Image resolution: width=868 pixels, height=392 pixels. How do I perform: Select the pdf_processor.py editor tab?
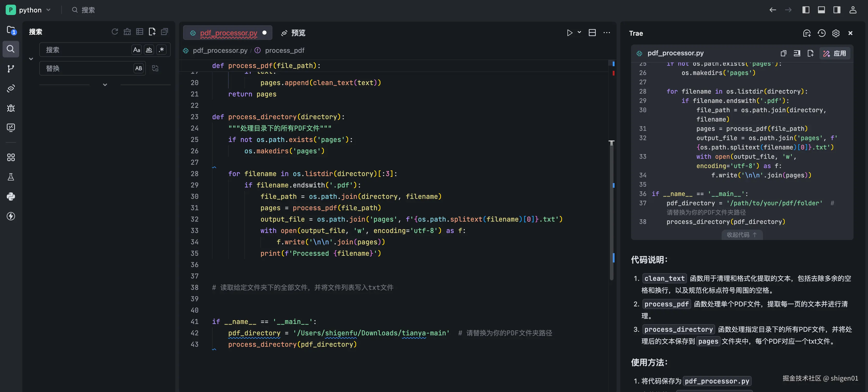(228, 33)
